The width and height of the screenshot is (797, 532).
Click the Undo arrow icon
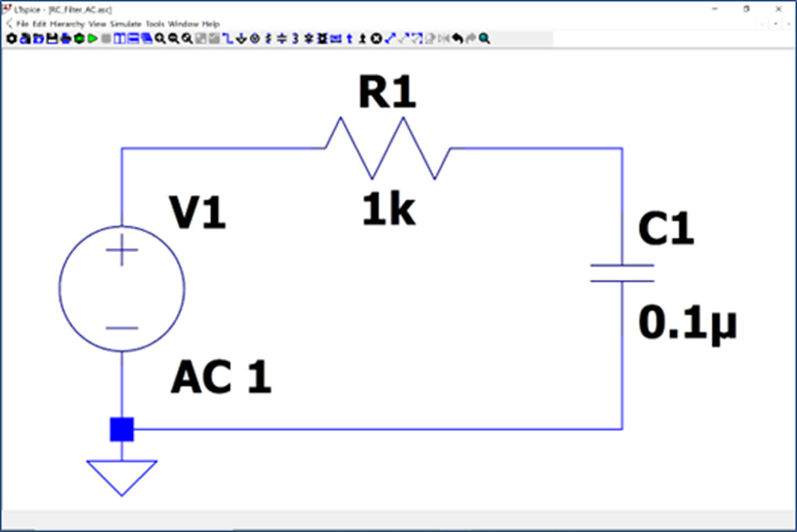pyautogui.click(x=457, y=39)
